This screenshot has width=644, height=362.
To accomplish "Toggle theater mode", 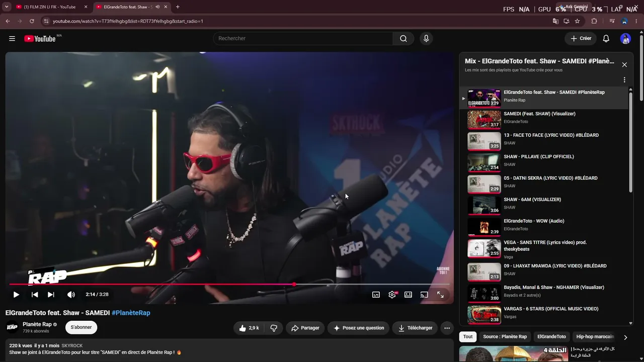I will [408, 295].
